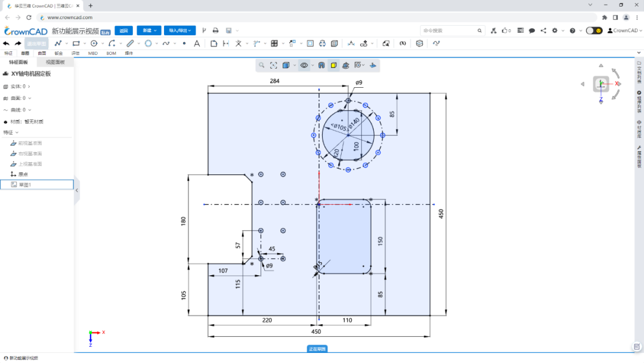The width and height of the screenshot is (644, 363).
Task: Switch to the BOM ribbon tab
Action: pos(112,54)
